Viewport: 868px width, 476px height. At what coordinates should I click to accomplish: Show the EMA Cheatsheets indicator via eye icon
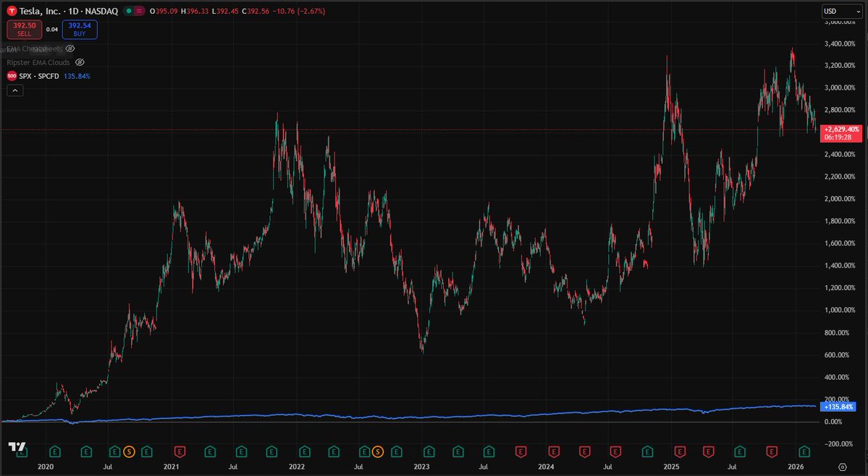(x=70, y=48)
